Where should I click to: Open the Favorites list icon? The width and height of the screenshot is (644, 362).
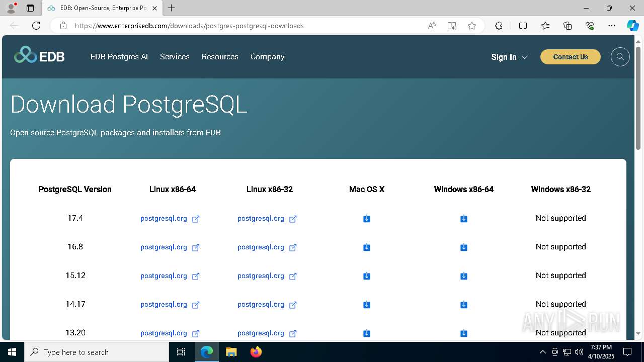[545, 26]
